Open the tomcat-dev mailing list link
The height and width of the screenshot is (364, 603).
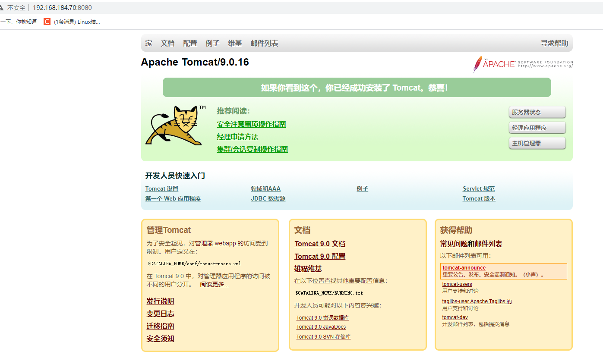click(x=455, y=317)
